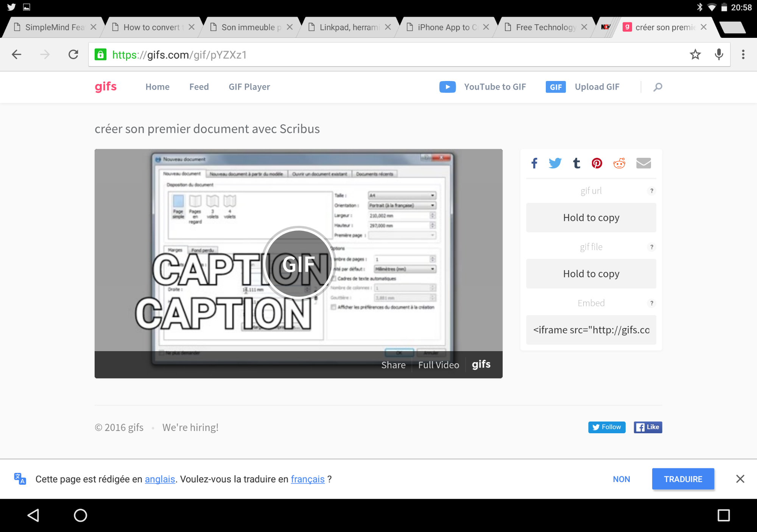Image resolution: width=757 pixels, height=532 pixels.
Task: Dismiss the translate bar
Action: coord(740,479)
